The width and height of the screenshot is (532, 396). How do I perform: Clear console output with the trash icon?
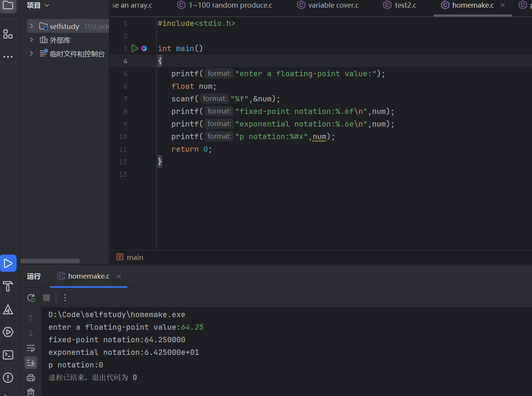[31, 392]
